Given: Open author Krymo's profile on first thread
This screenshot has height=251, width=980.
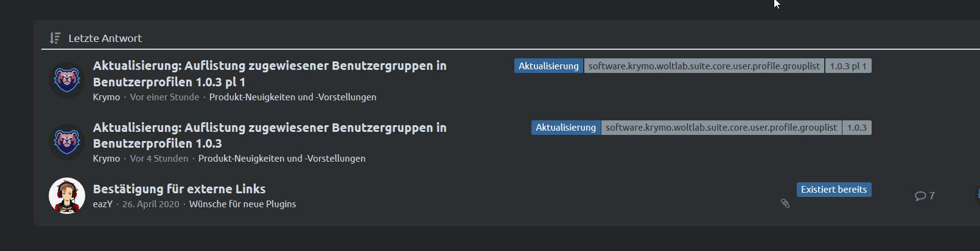Looking at the screenshot, I should 107,97.
